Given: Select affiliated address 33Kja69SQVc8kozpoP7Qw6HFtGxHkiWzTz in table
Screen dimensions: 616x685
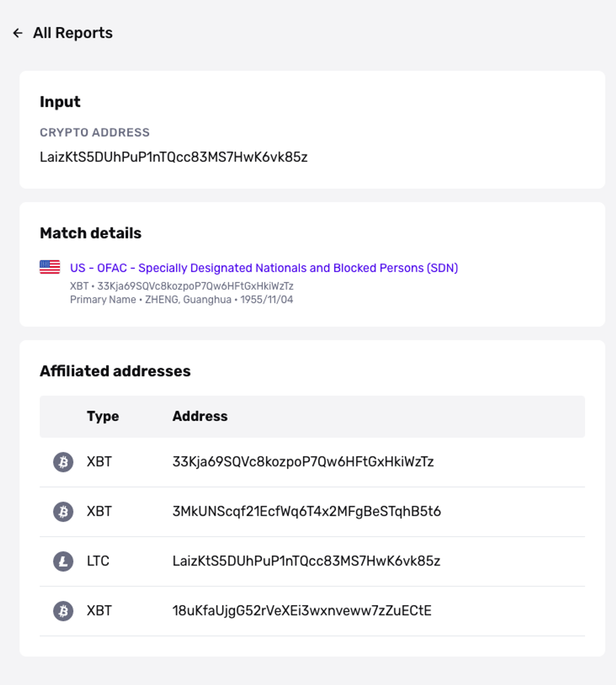Looking at the screenshot, I should (x=303, y=462).
